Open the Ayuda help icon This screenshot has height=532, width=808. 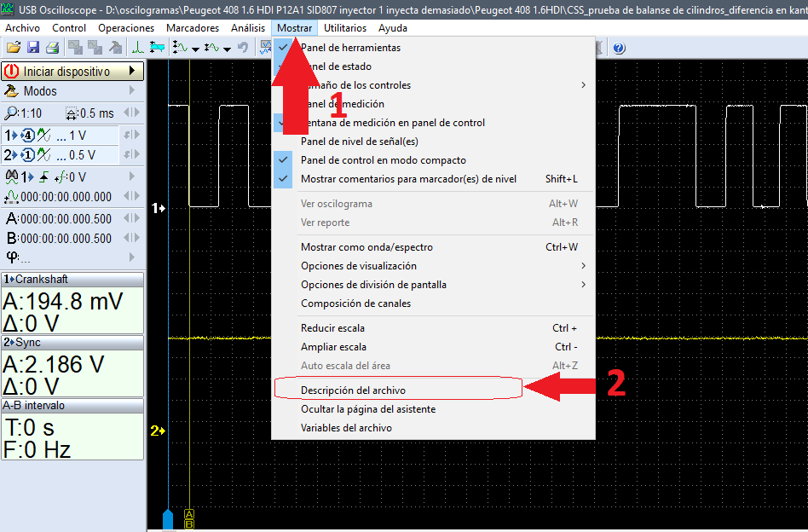(618, 48)
